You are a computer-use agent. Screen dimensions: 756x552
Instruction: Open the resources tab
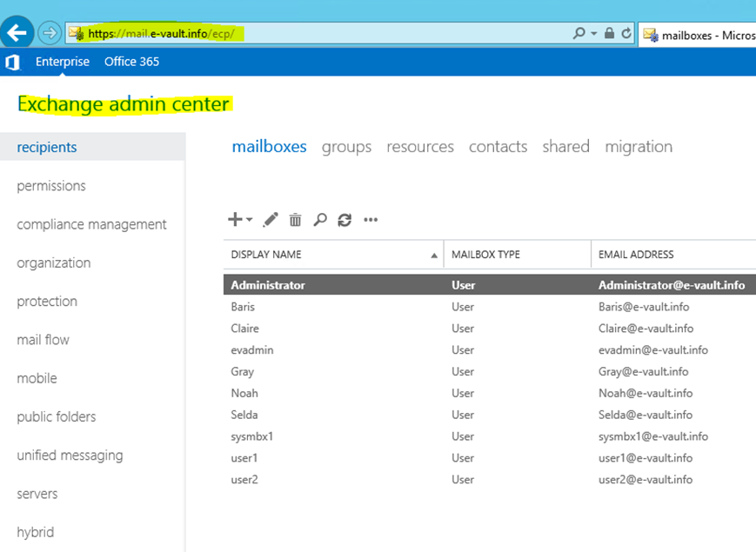(x=420, y=146)
